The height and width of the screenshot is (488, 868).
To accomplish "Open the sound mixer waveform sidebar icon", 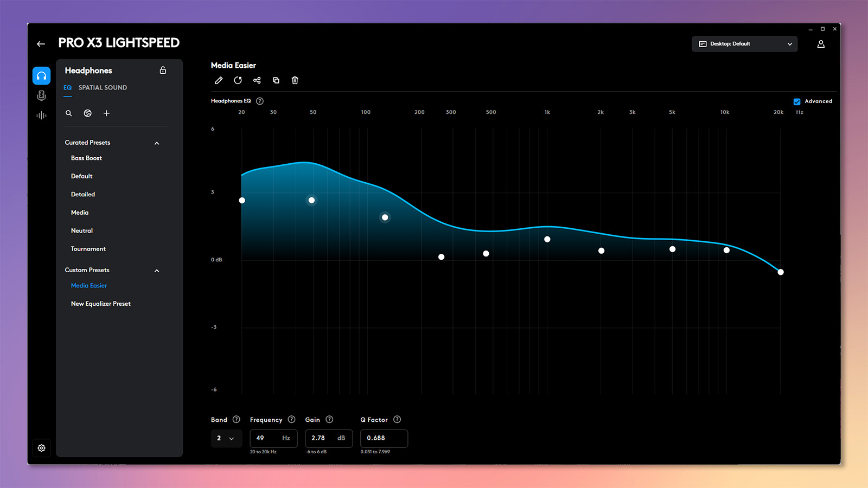I will point(41,115).
